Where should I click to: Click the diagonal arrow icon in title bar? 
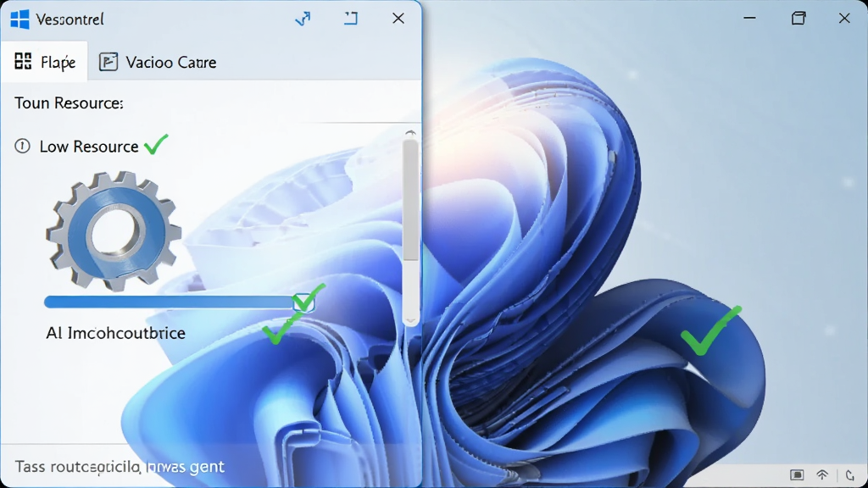pos(303,19)
